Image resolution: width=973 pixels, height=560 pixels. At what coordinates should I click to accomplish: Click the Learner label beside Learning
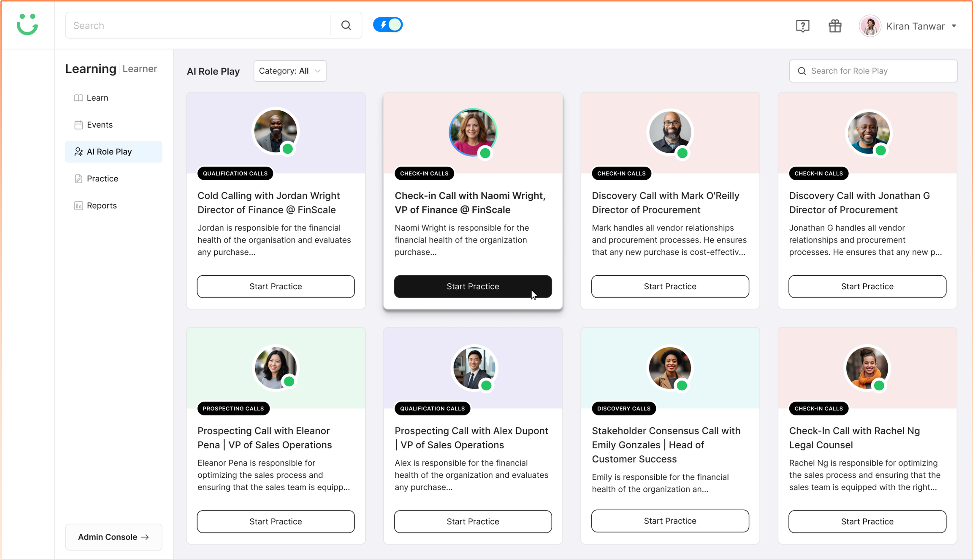pyautogui.click(x=140, y=69)
